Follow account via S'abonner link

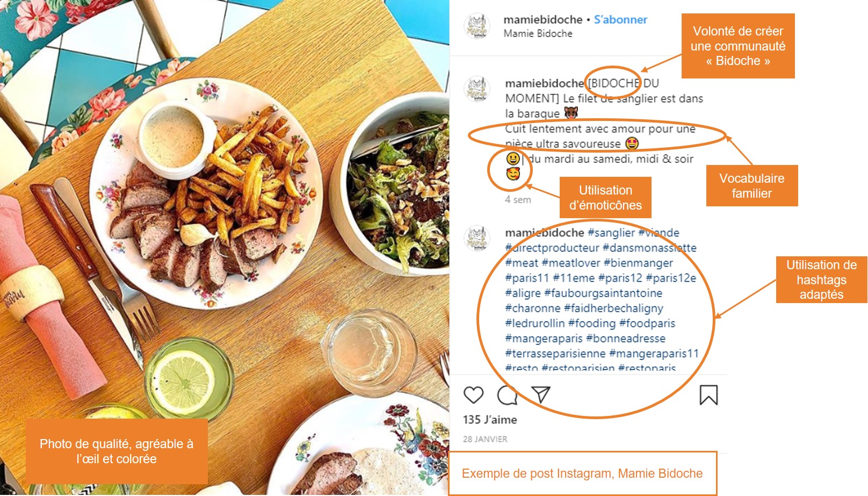pyautogui.click(x=620, y=20)
